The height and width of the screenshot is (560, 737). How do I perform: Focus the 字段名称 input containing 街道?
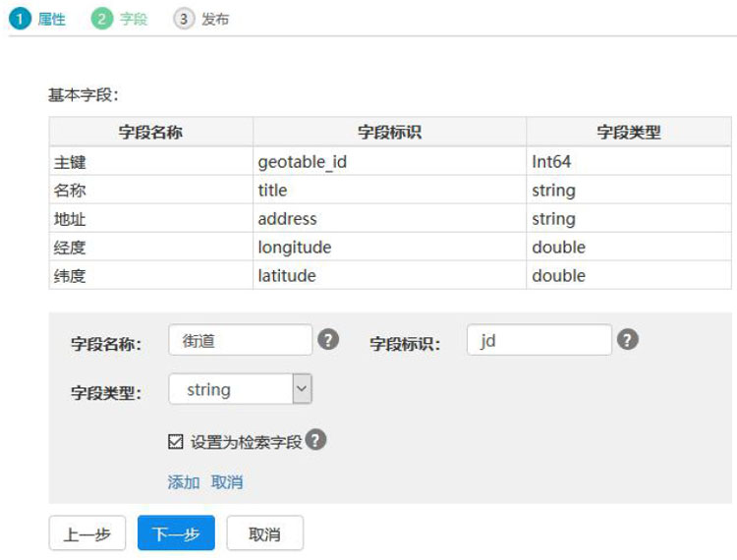pos(240,340)
